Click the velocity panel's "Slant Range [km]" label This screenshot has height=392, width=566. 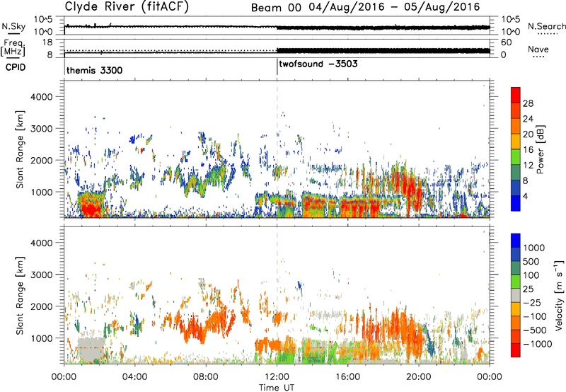[x=20, y=295]
